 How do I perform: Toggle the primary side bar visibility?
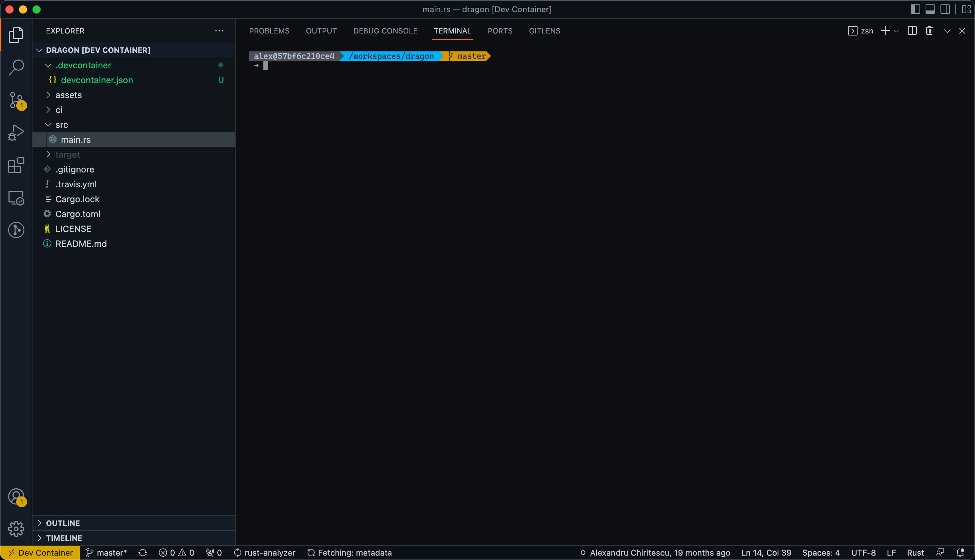[915, 9]
